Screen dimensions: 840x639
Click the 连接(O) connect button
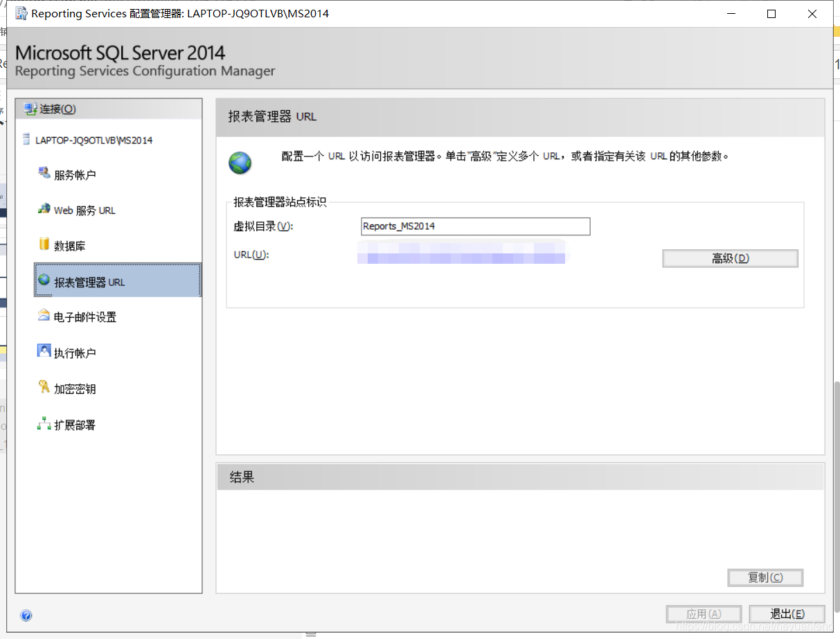pos(109,109)
